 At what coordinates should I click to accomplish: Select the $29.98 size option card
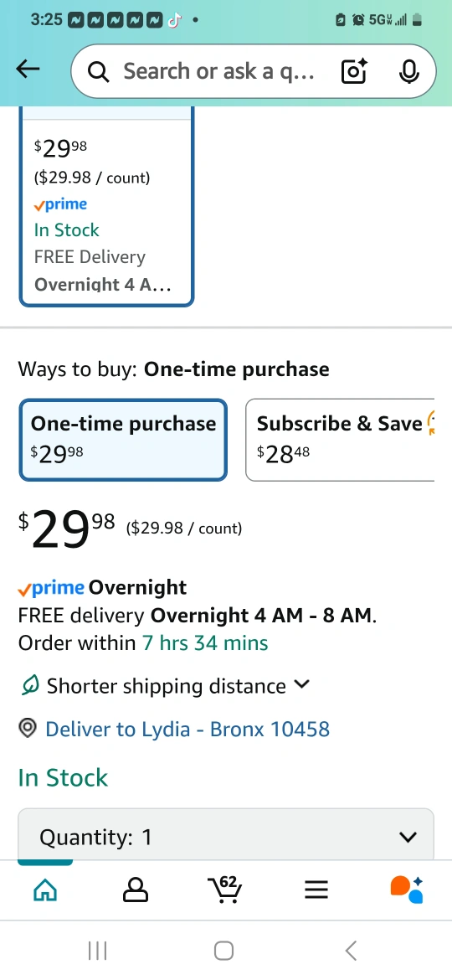[x=107, y=207]
